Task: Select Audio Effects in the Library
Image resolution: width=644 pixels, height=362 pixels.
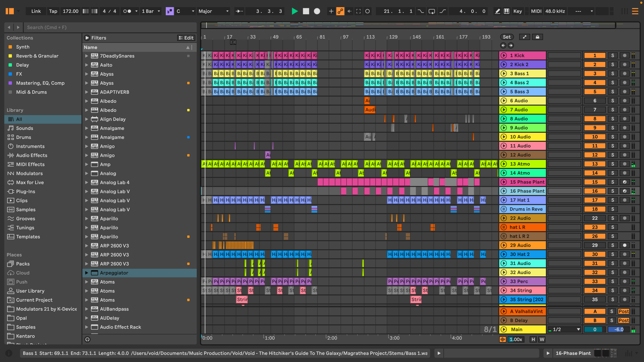Action: coord(32,155)
